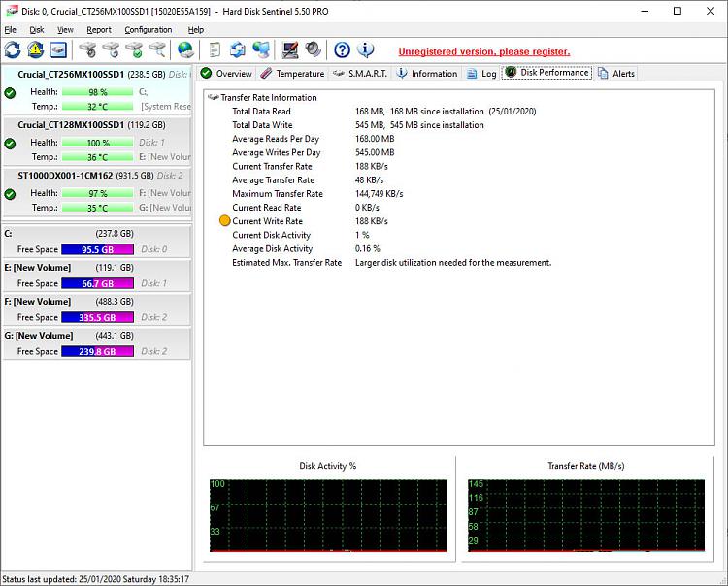The image size is (728, 586).
Task: Select the Crucial_CT128MX100SSD1 disk
Action: coord(70,125)
